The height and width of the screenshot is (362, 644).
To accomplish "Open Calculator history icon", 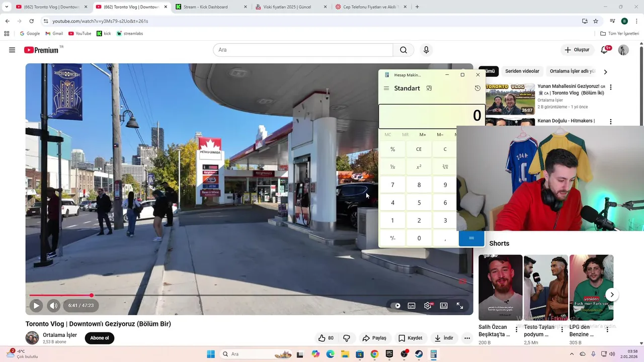I will pos(477,88).
